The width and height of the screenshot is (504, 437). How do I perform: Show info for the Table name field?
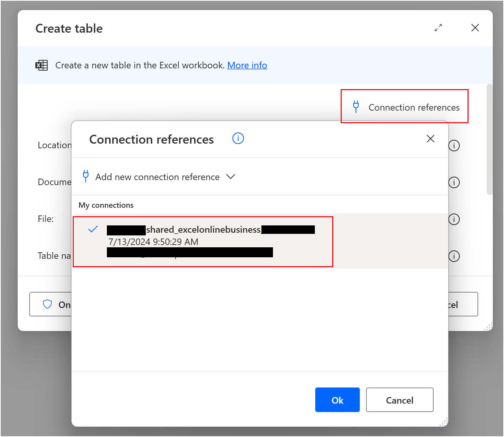(x=454, y=256)
